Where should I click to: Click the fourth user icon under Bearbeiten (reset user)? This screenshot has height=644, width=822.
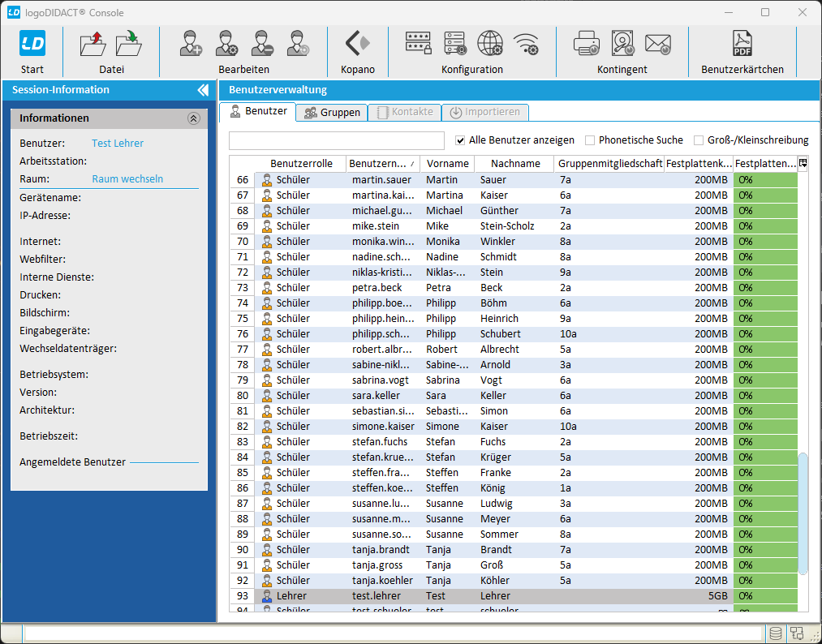(x=298, y=44)
